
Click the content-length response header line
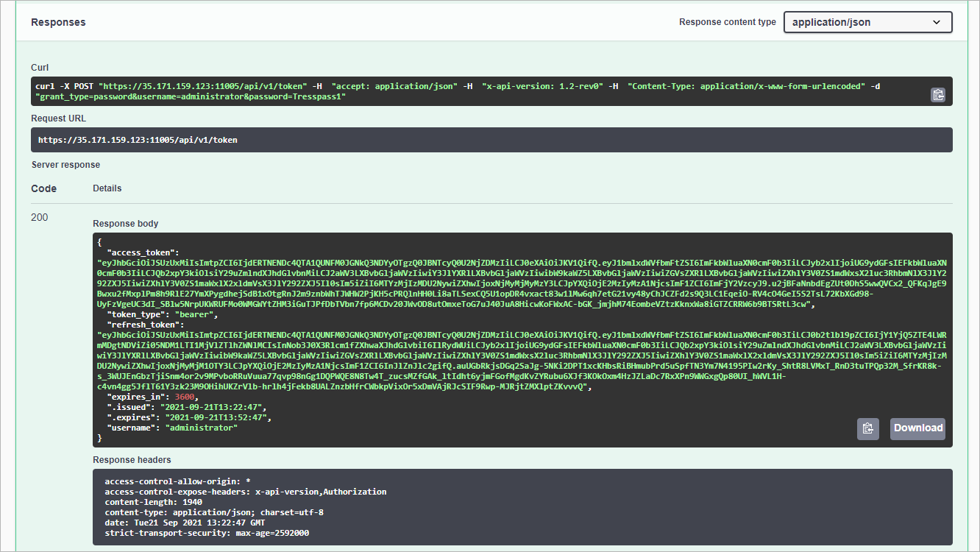pyautogui.click(x=149, y=502)
